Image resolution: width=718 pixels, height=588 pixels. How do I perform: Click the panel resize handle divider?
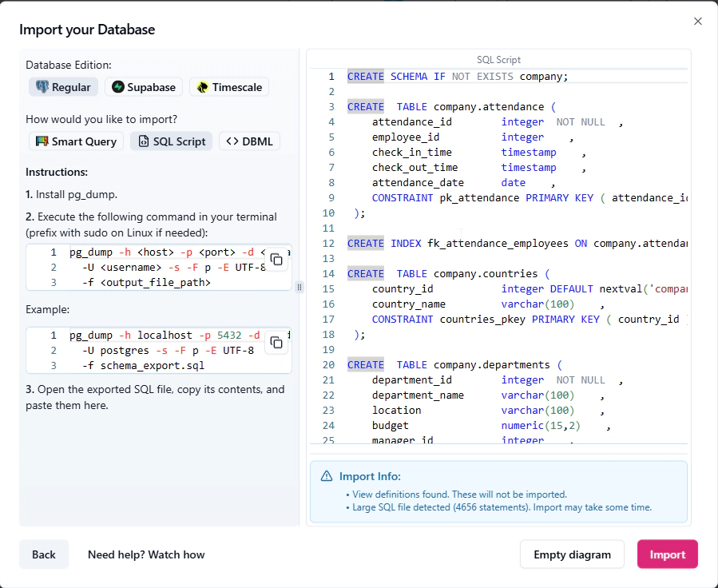(x=299, y=288)
